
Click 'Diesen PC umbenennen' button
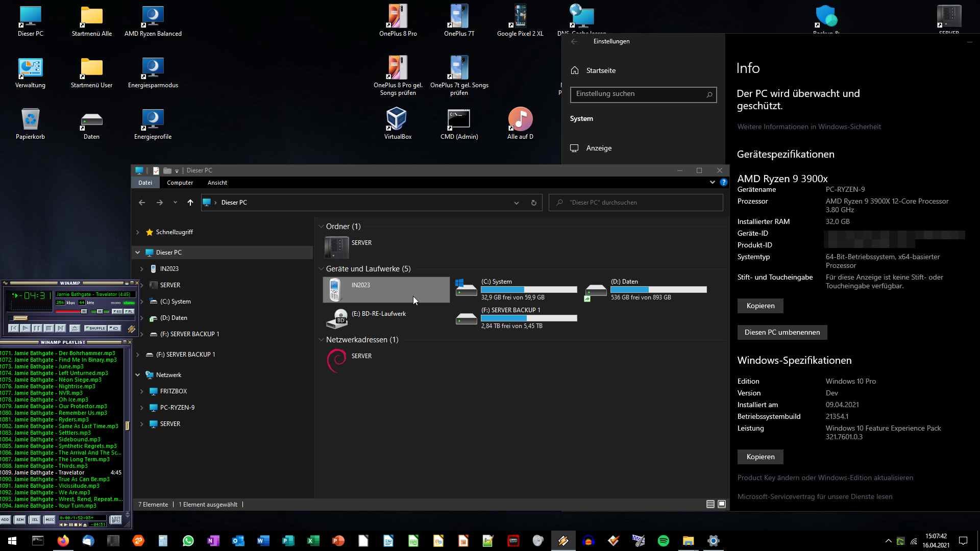782,332
